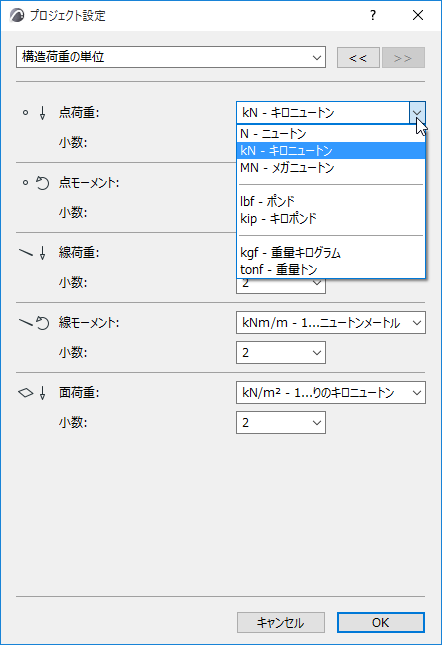This screenshot has width=442, height=645.
Task: Open the 面荷重 小数 dropdown
Action: coord(281,422)
